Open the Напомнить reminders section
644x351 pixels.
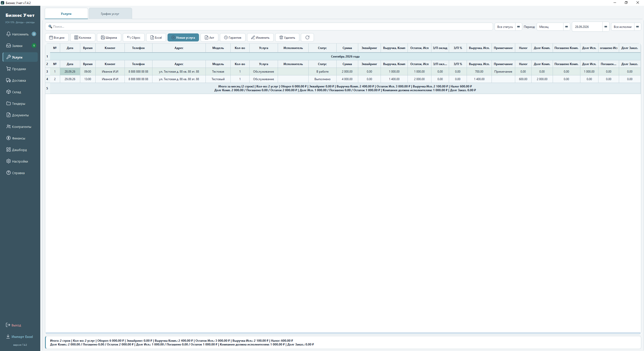20,34
